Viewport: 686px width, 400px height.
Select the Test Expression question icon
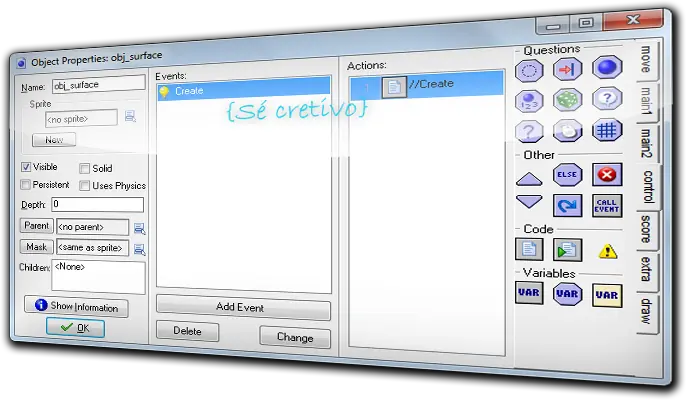(529, 131)
